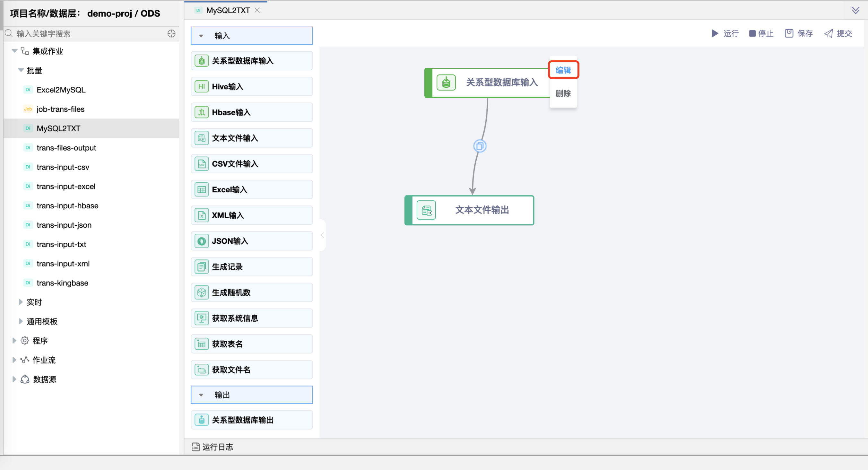868x470 pixels.
Task: Select the JSON输入 component
Action: 251,240
